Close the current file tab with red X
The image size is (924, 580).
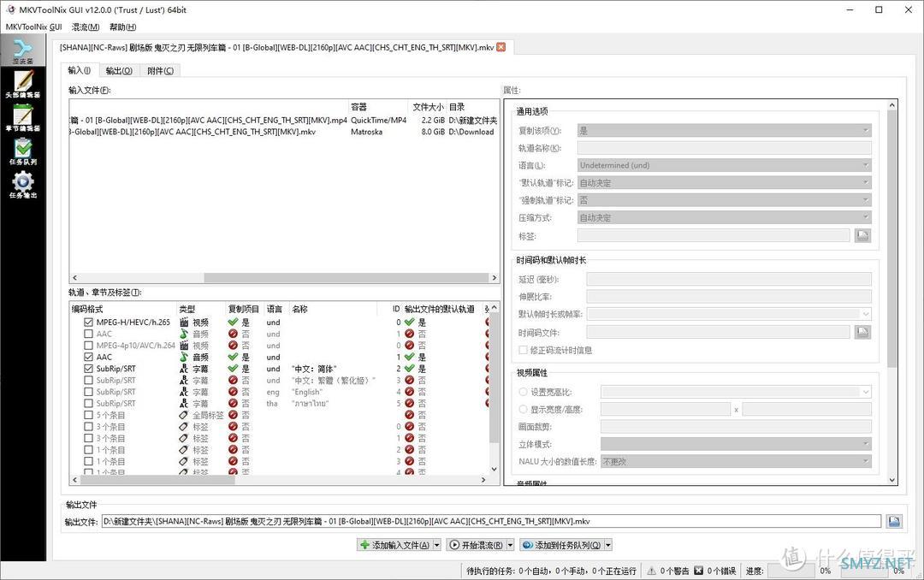click(x=501, y=47)
